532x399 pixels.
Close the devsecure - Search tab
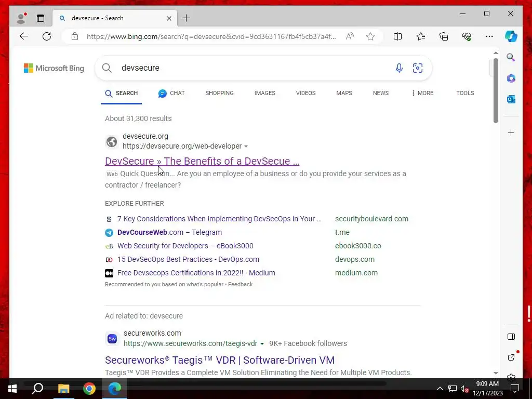coord(169,18)
